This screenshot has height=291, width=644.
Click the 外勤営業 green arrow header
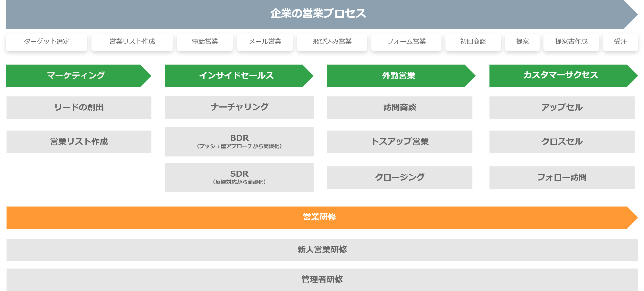pyautogui.click(x=399, y=76)
